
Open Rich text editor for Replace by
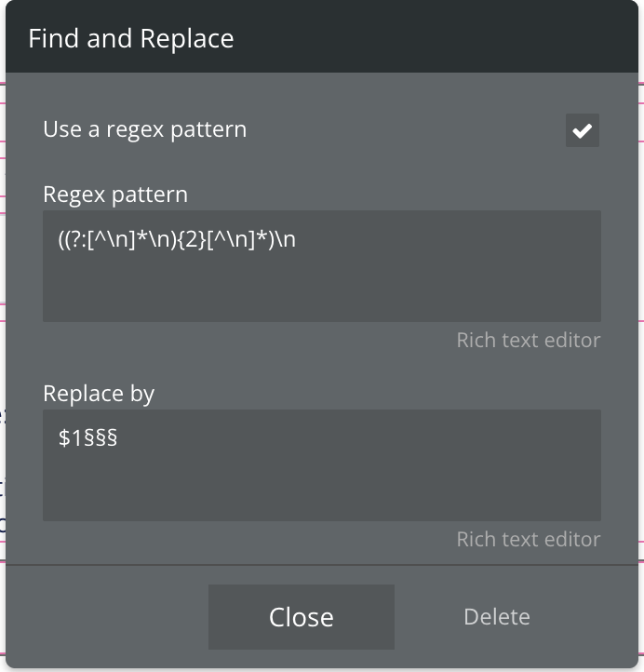(529, 539)
